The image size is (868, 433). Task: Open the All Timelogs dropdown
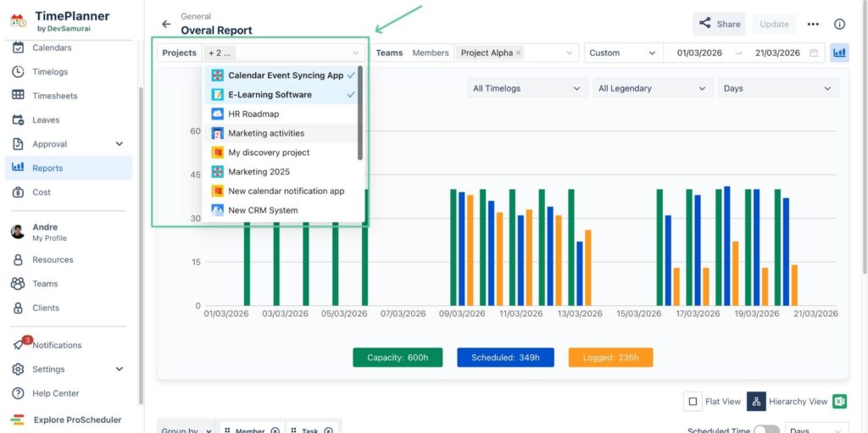point(526,89)
